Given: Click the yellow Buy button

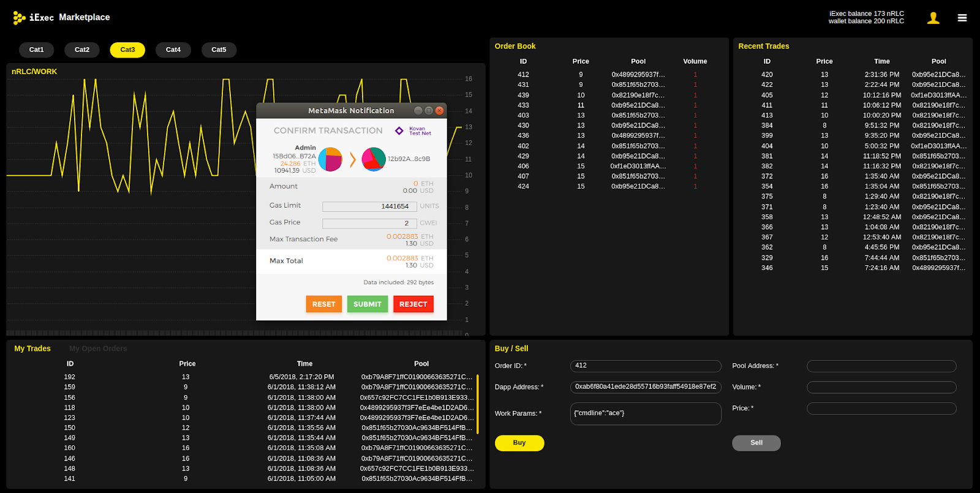Looking at the screenshot, I should (519, 443).
